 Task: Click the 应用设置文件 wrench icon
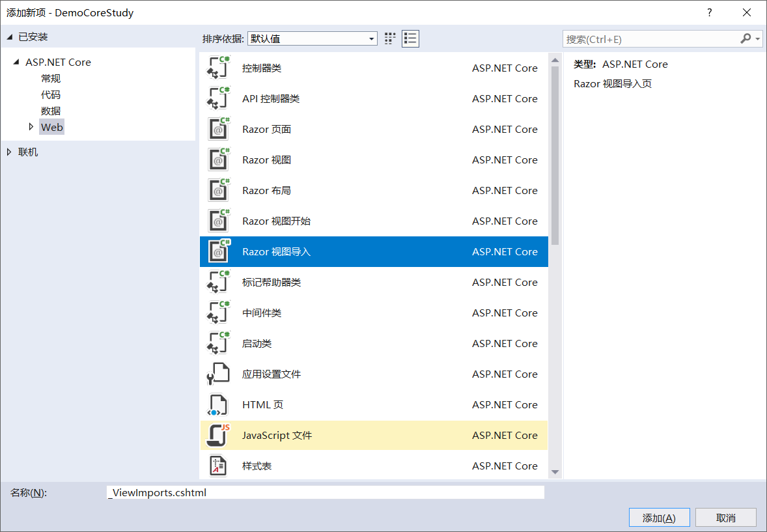(218, 373)
